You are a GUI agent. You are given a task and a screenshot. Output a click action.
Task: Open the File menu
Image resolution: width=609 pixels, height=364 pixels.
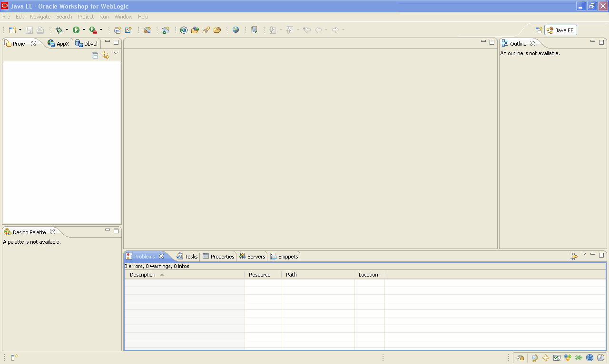coord(6,17)
